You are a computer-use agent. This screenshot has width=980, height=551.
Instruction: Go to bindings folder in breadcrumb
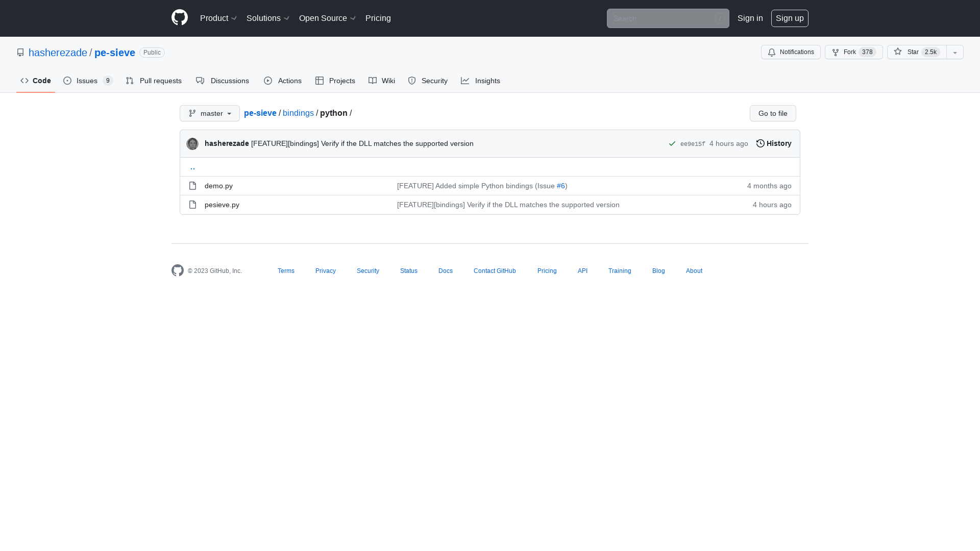click(298, 113)
